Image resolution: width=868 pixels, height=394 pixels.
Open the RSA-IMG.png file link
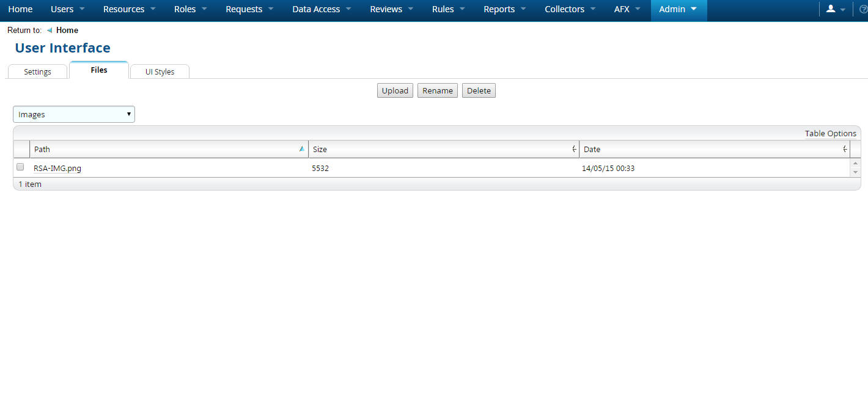[57, 169]
